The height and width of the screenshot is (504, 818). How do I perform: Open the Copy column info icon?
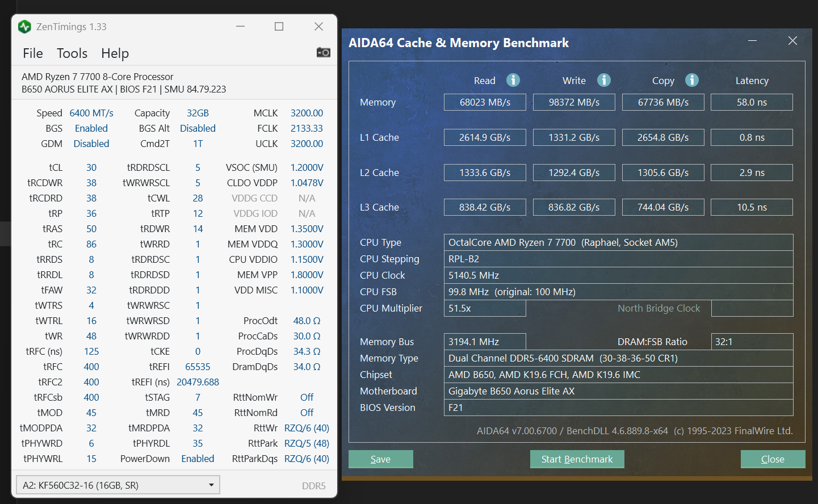tap(692, 80)
